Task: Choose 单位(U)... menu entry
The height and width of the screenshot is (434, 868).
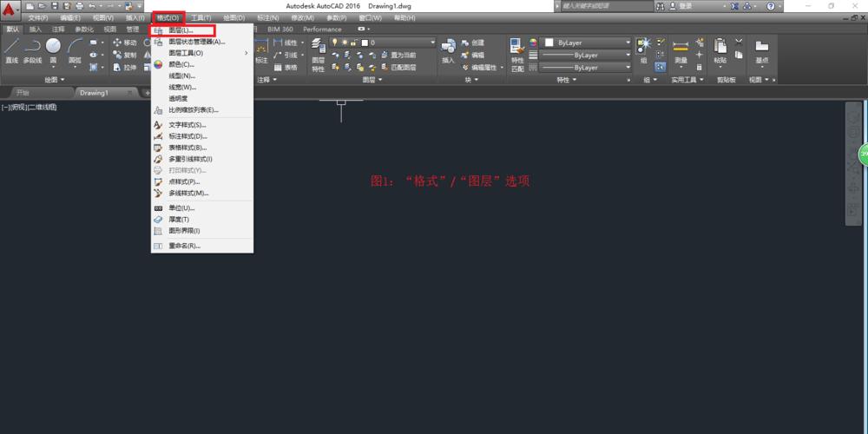Action: pos(202,208)
